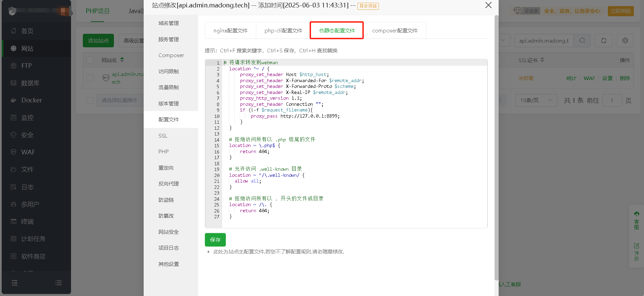Viewport: 644px width, 296px height.
Task: Check the api.admin.madong.tech row checkbox
Action: point(90,78)
